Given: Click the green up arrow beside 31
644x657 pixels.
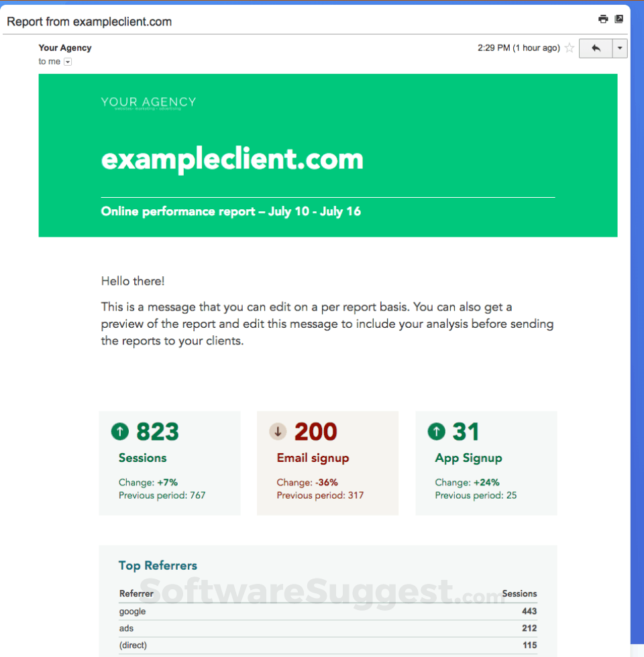Looking at the screenshot, I should pos(437,431).
